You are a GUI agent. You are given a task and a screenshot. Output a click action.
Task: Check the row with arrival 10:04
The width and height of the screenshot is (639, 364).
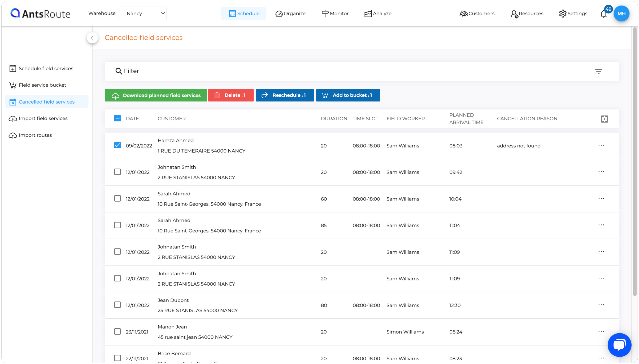point(118,198)
